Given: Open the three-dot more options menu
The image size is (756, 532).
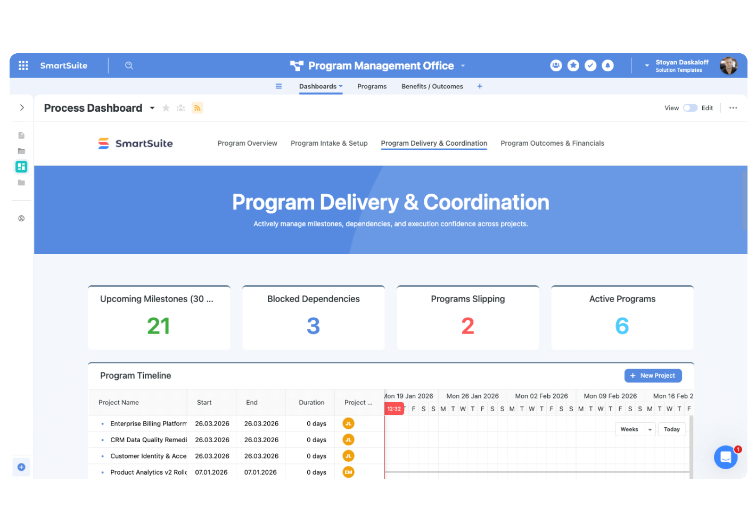Looking at the screenshot, I should point(733,108).
